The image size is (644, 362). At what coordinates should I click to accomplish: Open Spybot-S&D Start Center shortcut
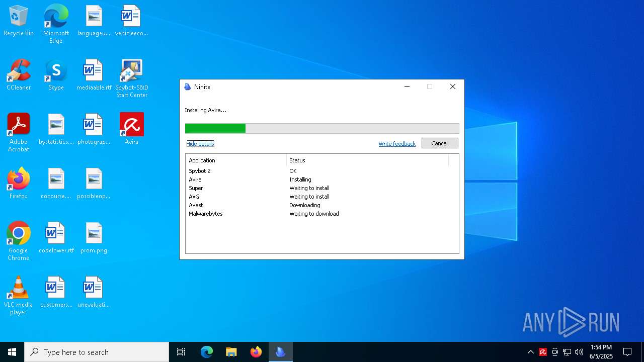tap(131, 79)
